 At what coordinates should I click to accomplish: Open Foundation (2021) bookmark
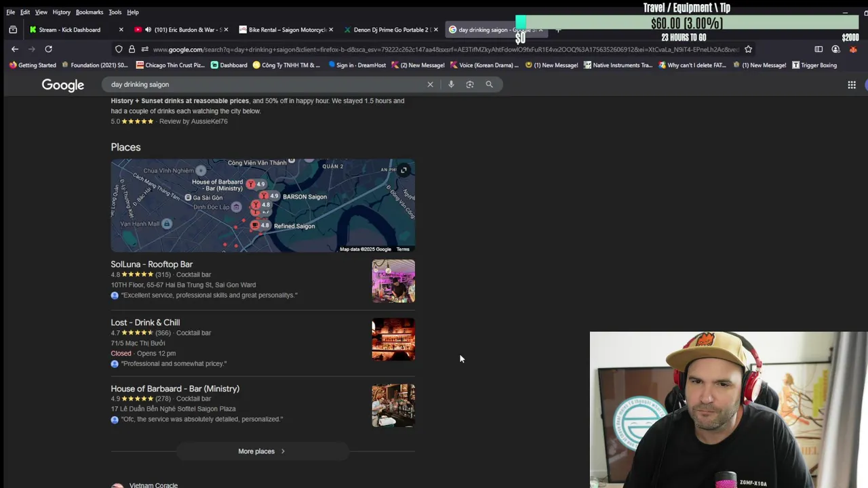[95, 65]
